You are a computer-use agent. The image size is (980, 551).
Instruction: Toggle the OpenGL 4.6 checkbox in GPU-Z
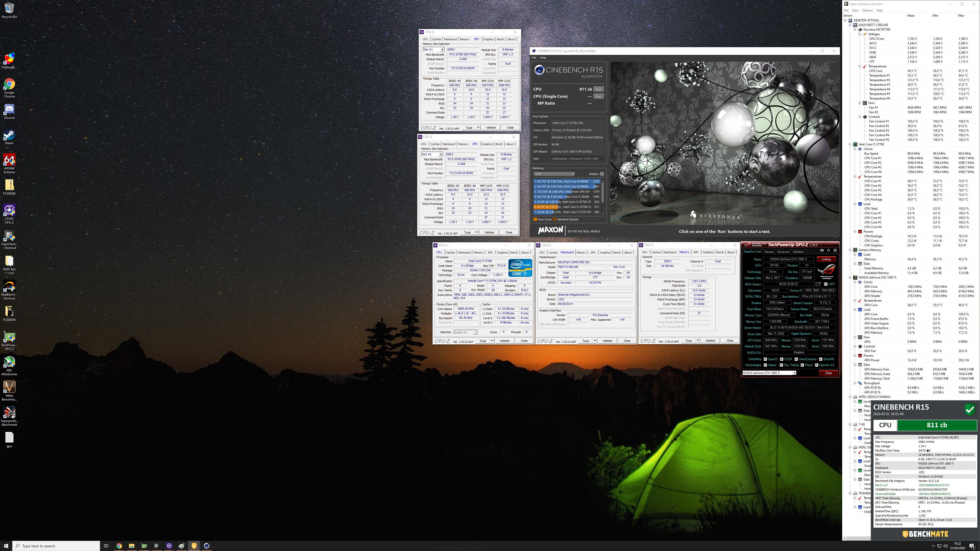pyautogui.click(x=816, y=365)
